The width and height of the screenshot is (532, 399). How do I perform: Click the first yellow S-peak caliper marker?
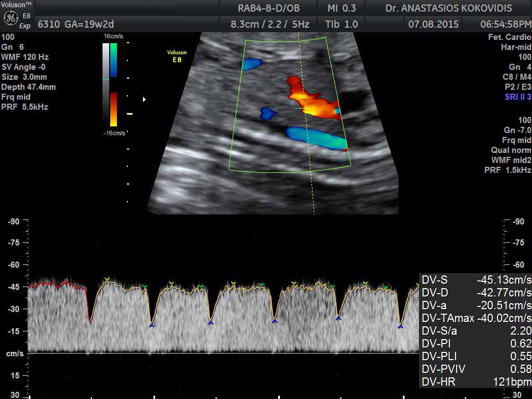click(107, 279)
